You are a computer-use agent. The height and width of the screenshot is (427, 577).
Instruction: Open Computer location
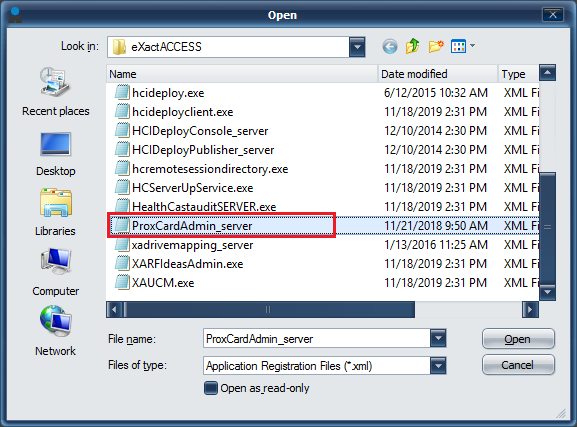click(x=56, y=272)
